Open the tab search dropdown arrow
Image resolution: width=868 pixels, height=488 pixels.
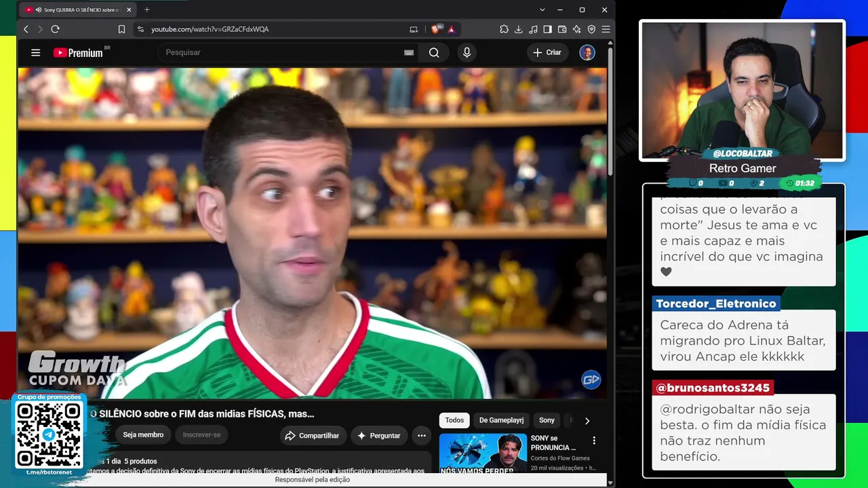click(542, 9)
